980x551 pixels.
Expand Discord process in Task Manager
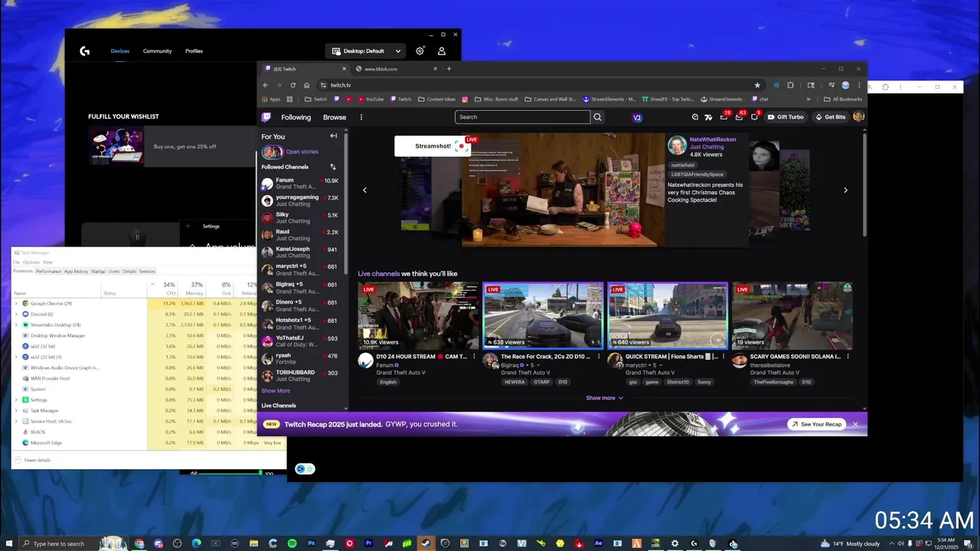click(16, 314)
